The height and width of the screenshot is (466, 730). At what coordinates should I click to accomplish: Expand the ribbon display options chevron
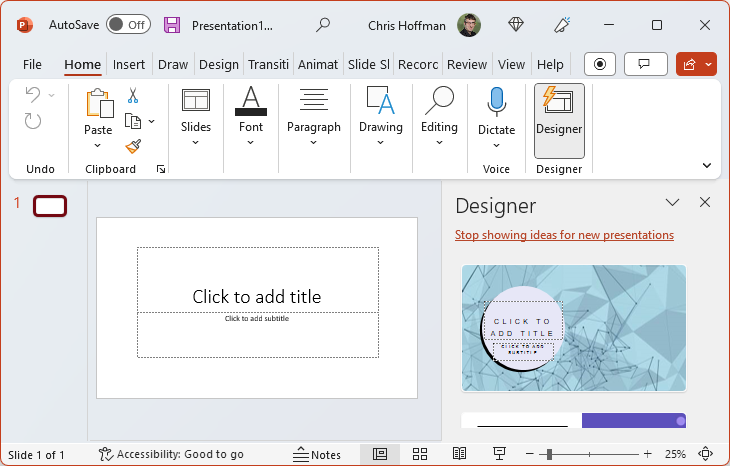(x=707, y=166)
